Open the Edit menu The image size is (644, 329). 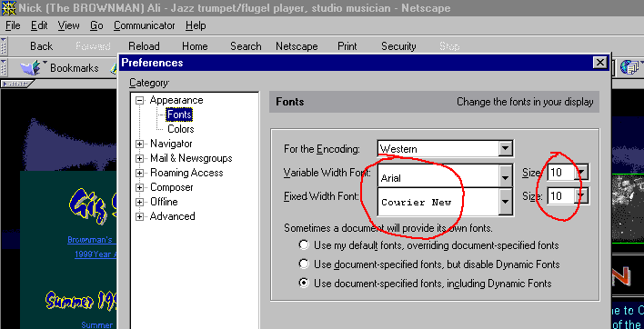[x=39, y=25]
